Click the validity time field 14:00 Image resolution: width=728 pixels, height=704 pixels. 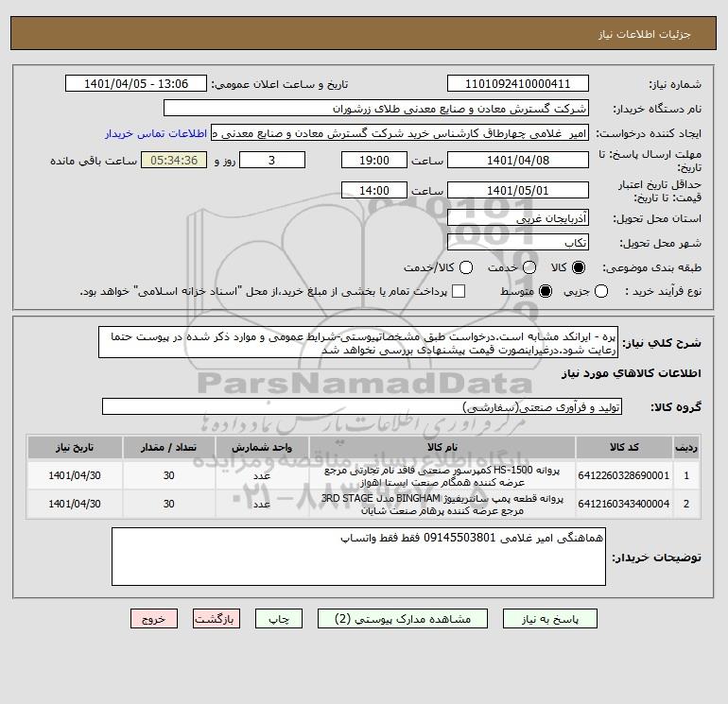tap(374, 190)
